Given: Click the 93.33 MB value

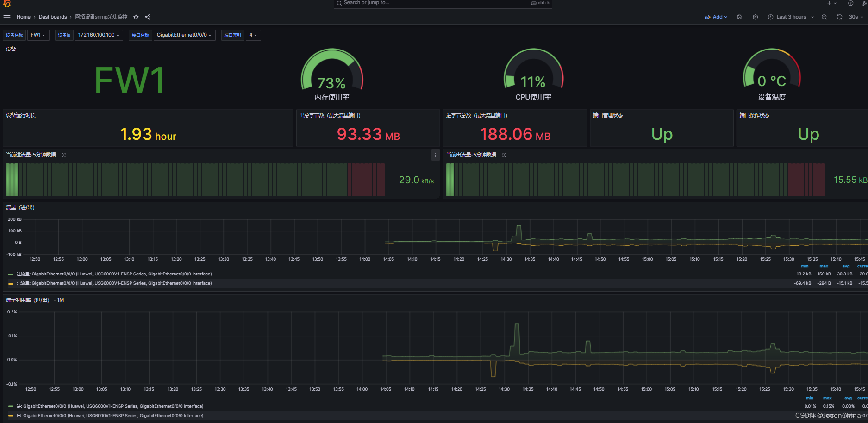Looking at the screenshot, I should point(368,135).
